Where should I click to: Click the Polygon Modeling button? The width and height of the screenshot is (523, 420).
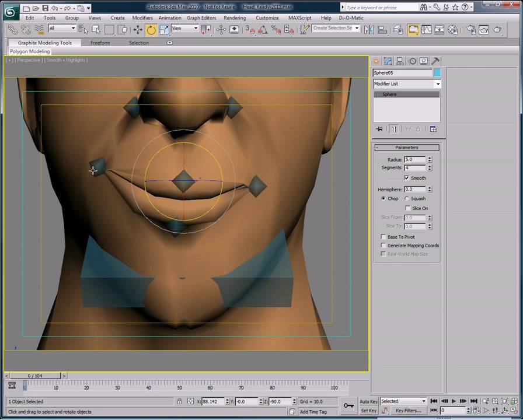click(x=30, y=51)
